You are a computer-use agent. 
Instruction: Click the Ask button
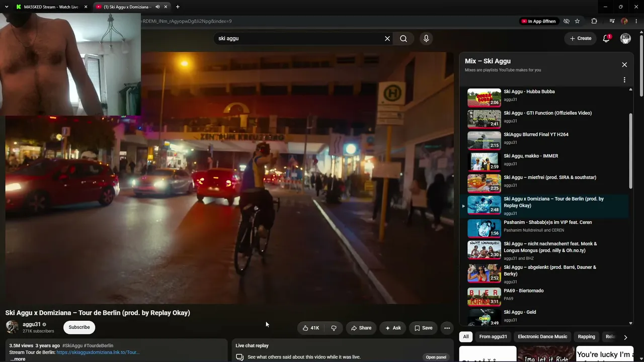pyautogui.click(x=393, y=328)
